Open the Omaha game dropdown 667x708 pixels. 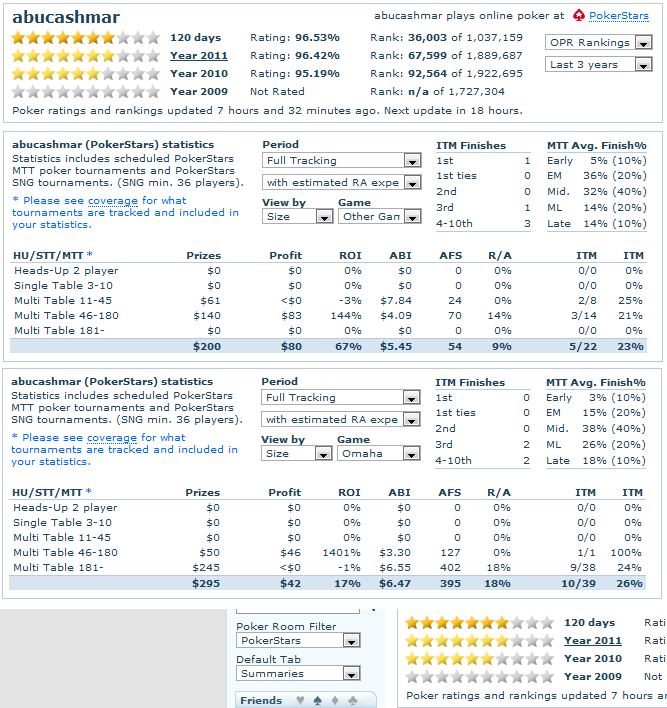(378, 453)
